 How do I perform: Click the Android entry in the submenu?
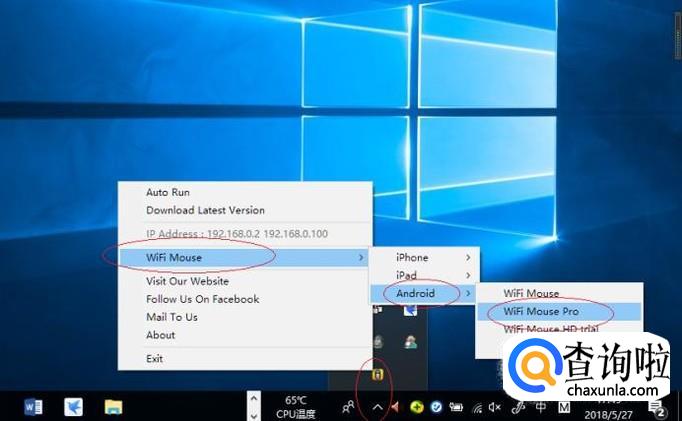click(425, 293)
